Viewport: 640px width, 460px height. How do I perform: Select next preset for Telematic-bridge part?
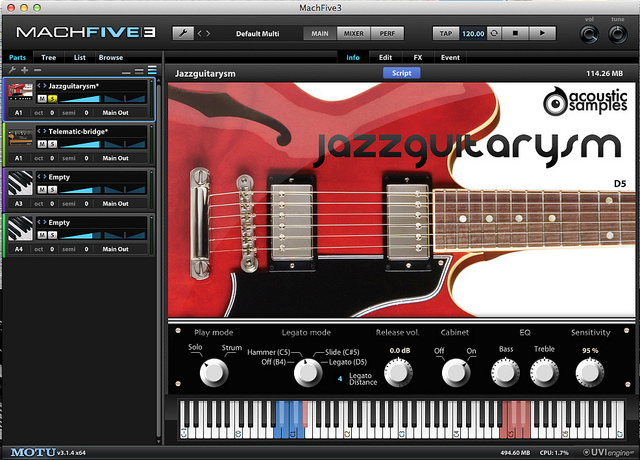(x=44, y=131)
